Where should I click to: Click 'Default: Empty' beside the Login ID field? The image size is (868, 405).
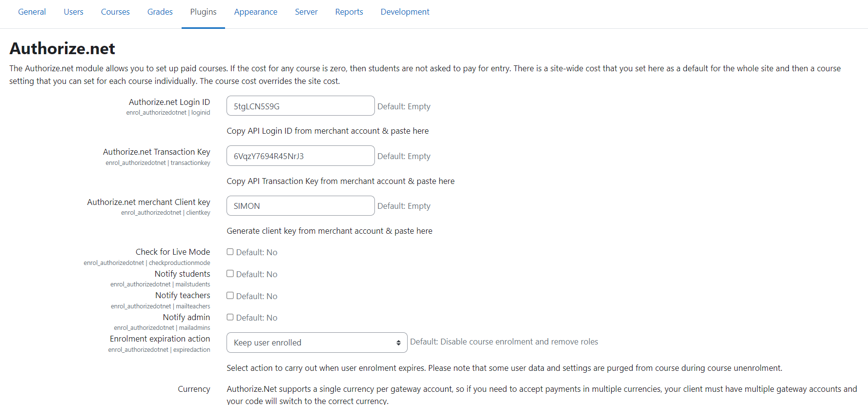404,106
